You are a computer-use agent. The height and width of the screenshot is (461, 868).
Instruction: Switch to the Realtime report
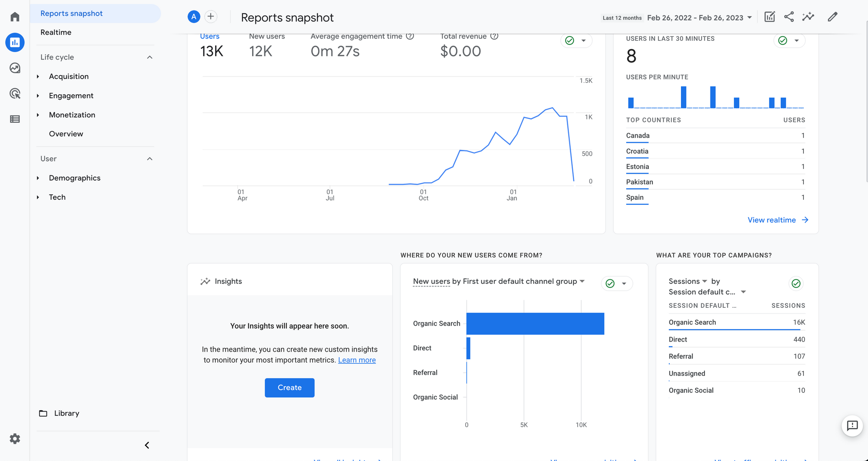tap(56, 32)
